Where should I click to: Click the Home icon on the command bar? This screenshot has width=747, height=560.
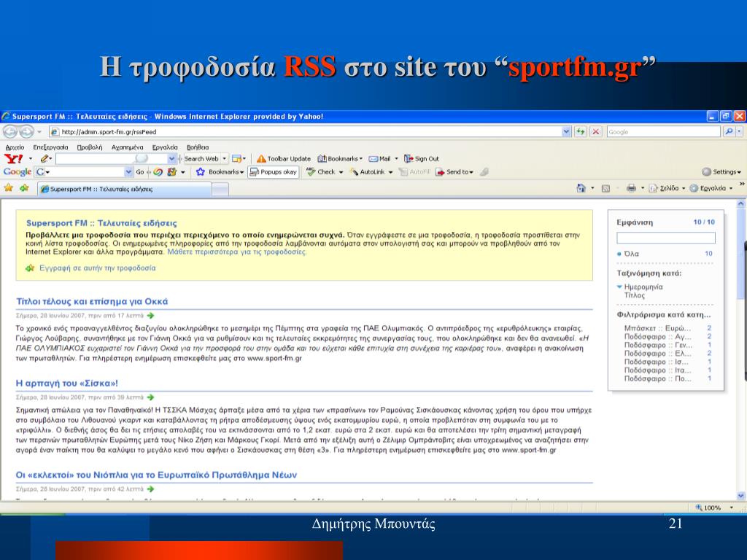[x=581, y=188]
